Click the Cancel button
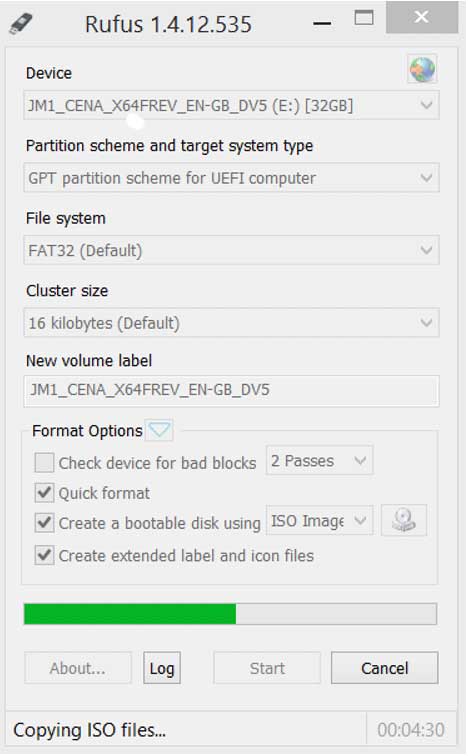This screenshot has height=756, width=468. click(385, 668)
